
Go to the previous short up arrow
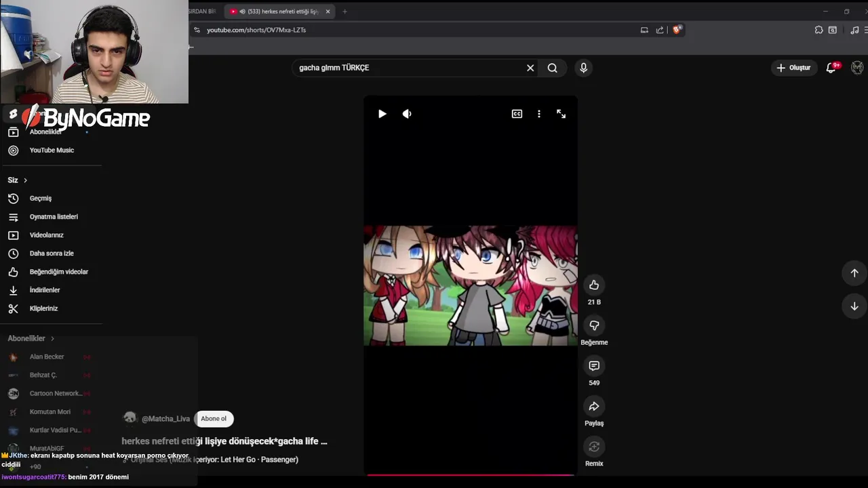point(854,272)
